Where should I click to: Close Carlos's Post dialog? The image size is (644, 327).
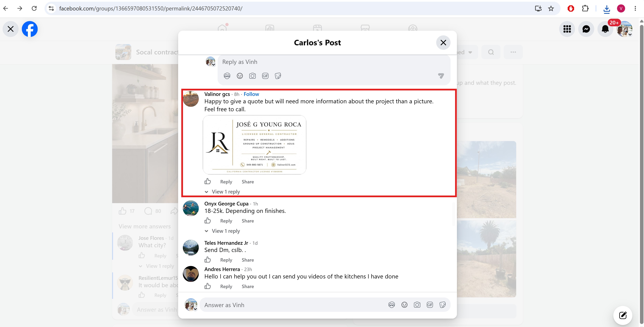443,43
